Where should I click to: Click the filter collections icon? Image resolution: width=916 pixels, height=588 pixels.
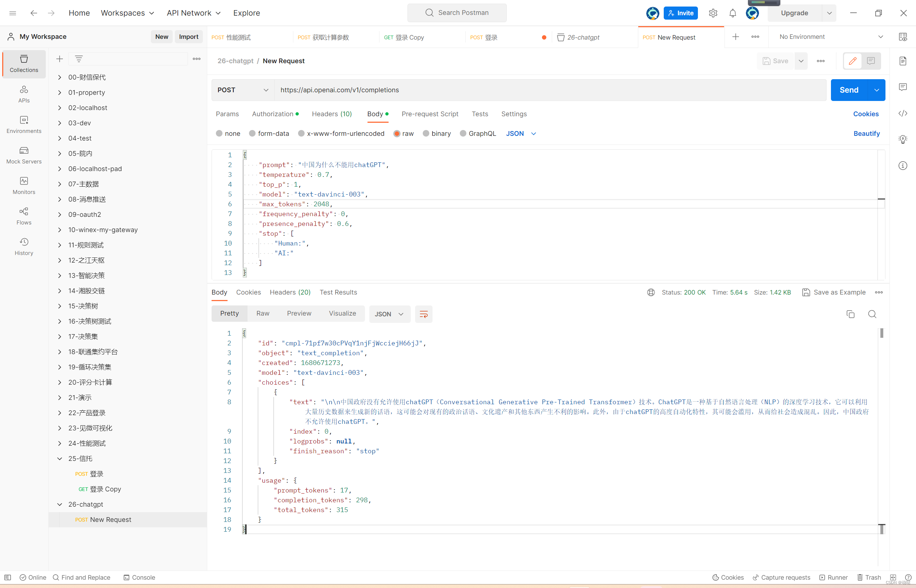[x=79, y=59]
